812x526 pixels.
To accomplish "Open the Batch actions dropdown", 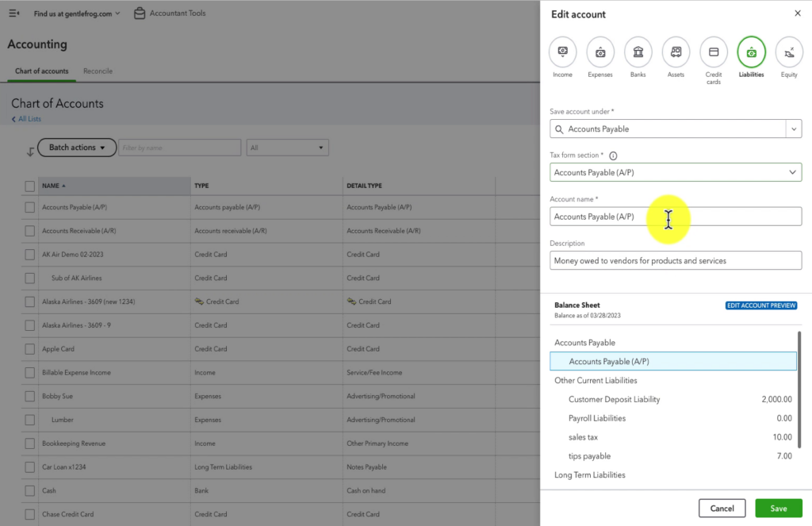I will [x=76, y=148].
